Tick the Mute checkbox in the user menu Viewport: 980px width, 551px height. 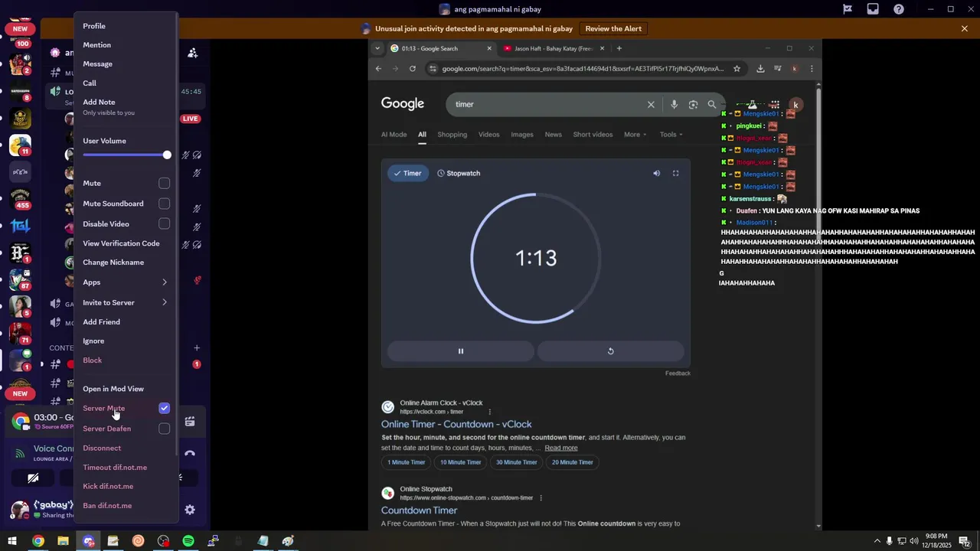pyautogui.click(x=164, y=184)
